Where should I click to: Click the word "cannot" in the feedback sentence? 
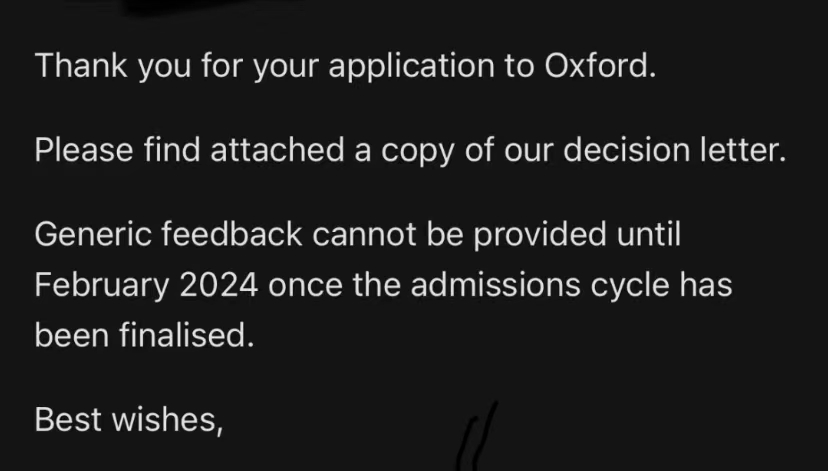[x=369, y=236]
